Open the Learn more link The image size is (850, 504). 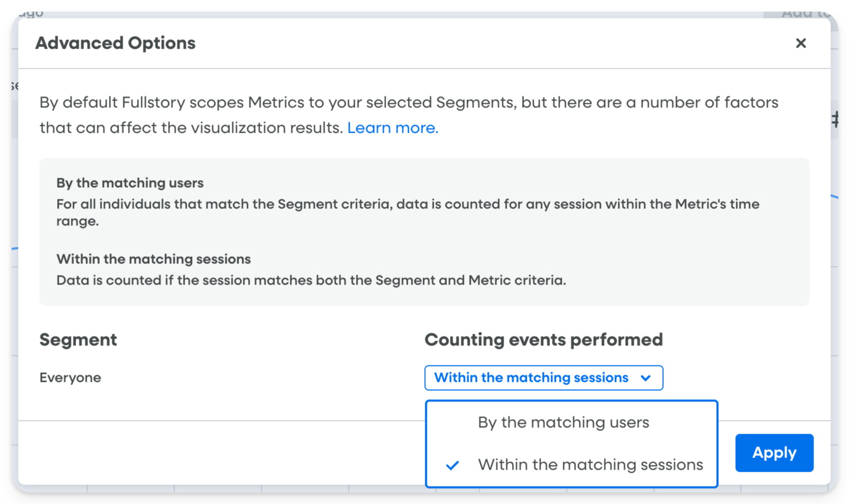(x=392, y=128)
